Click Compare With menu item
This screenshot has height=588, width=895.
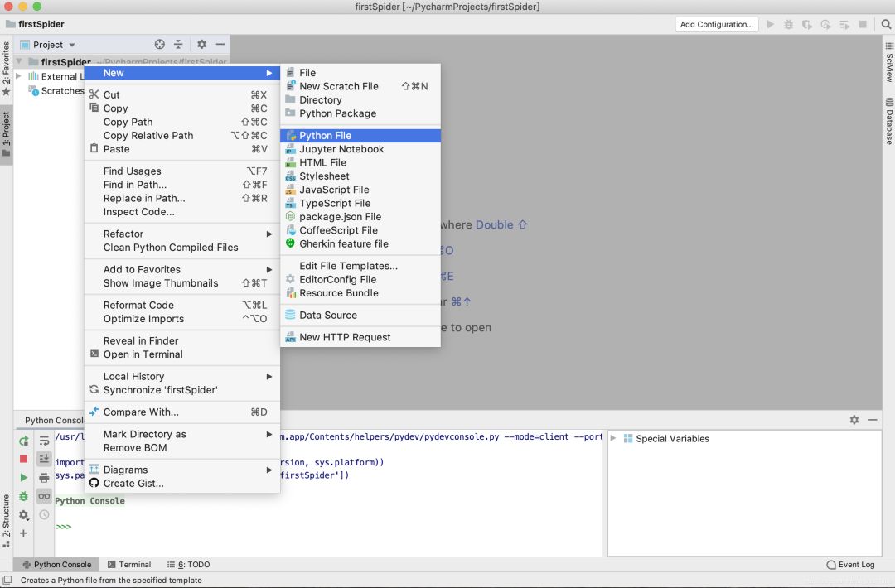pyautogui.click(x=182, y=412)
